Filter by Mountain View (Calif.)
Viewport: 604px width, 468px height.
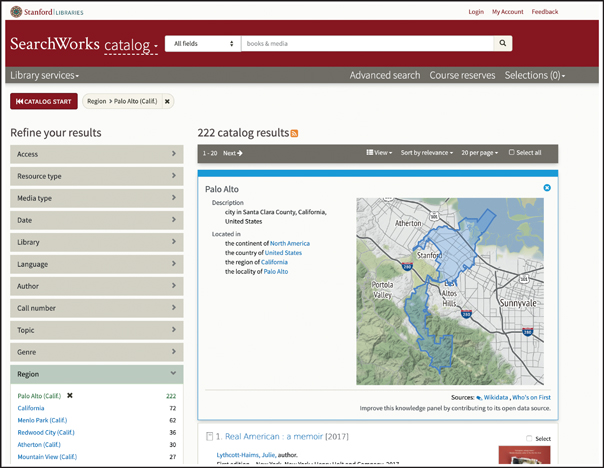pyautogui.click(x=47, y=457)
